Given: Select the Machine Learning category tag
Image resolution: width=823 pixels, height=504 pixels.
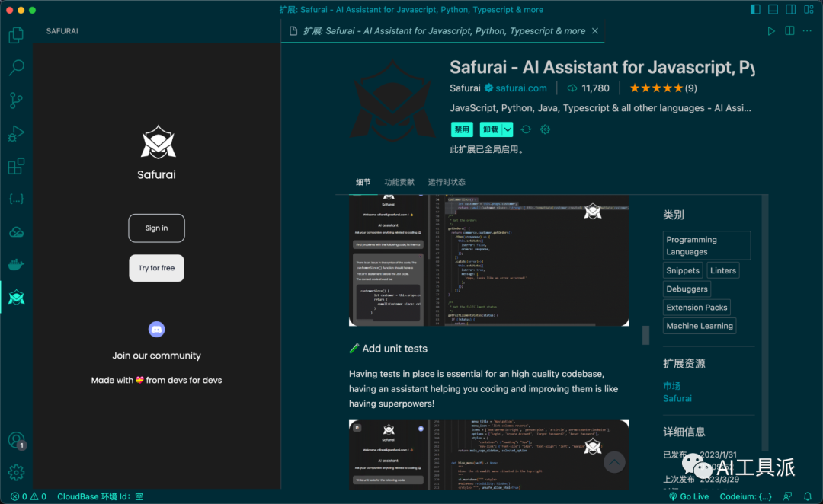Looking at the screenshot, I should pyautogui.click(x=699, y=326).
